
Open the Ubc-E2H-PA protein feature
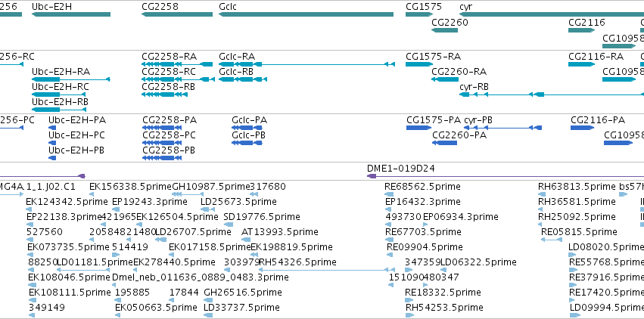tap(52, 128)
